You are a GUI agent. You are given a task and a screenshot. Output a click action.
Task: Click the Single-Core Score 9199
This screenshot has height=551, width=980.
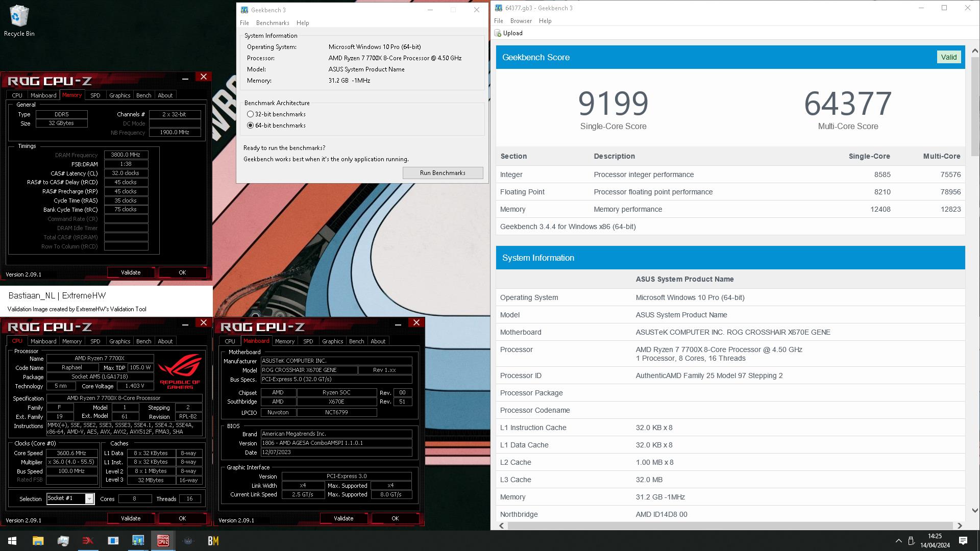click(613, 103)
